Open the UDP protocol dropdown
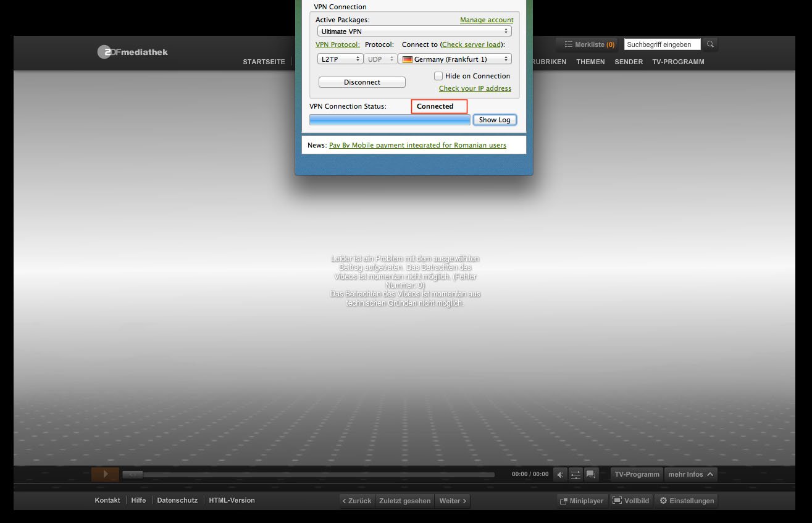 (x=380, y=59)
